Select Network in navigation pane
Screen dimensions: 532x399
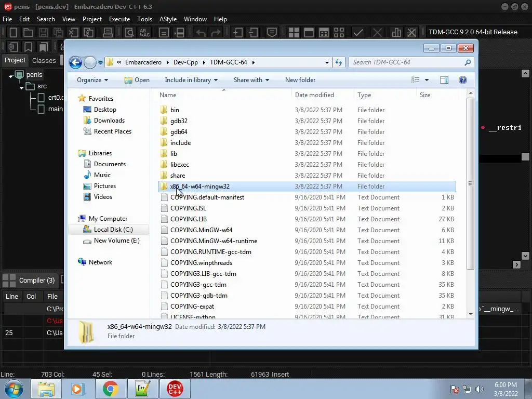click(100, 262)
